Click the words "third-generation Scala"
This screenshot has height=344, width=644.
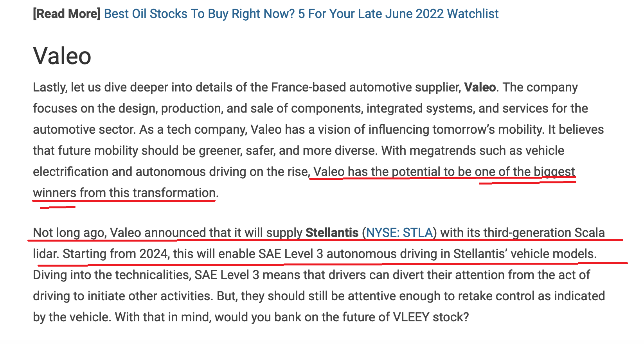(x=544, y=233)
